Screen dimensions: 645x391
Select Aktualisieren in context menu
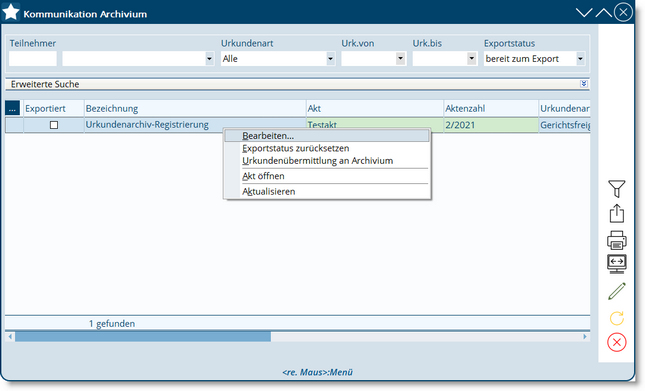(327, 192)
